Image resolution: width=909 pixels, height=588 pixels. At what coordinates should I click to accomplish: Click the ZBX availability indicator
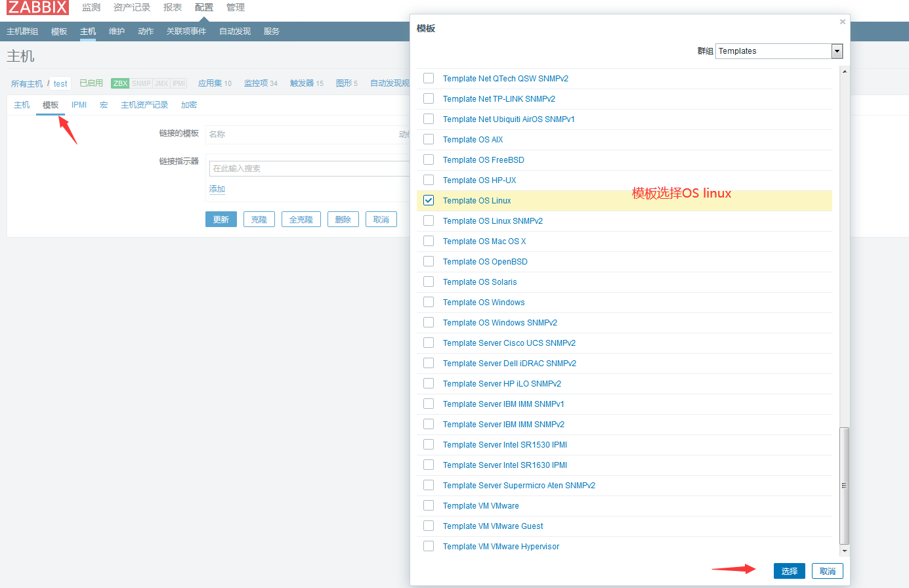(120, 83)
